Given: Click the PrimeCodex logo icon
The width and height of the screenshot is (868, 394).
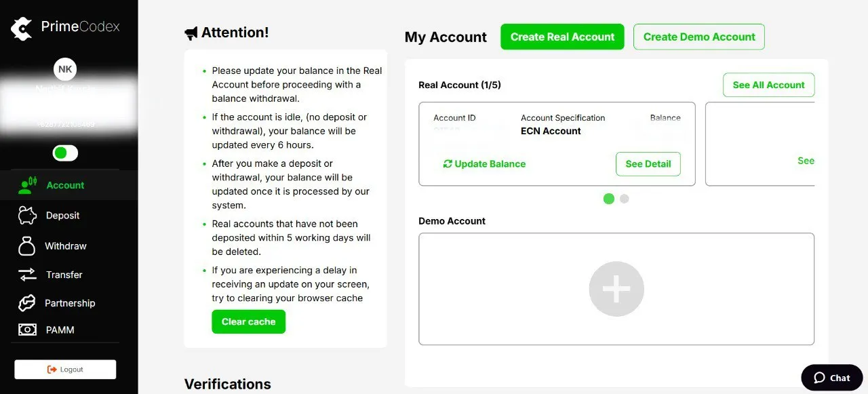Looking at the screenshot, I should click(x=22, y=27).
